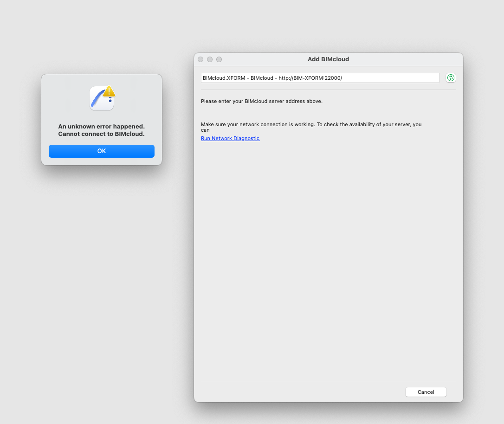Image resolution: width=504 pixels, height=424 pixels.
Task: Click the 'Please enter your BIMcloud server address' text
Action: 261,101
